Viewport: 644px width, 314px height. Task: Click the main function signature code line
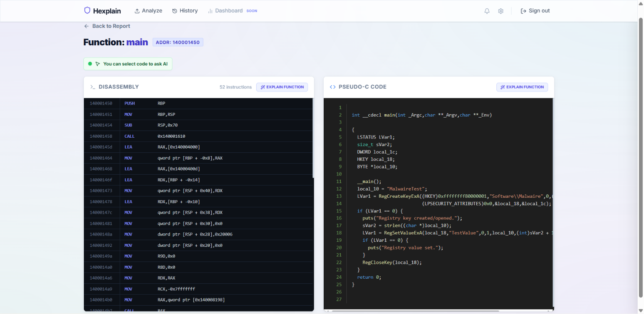tap(422, 115)
